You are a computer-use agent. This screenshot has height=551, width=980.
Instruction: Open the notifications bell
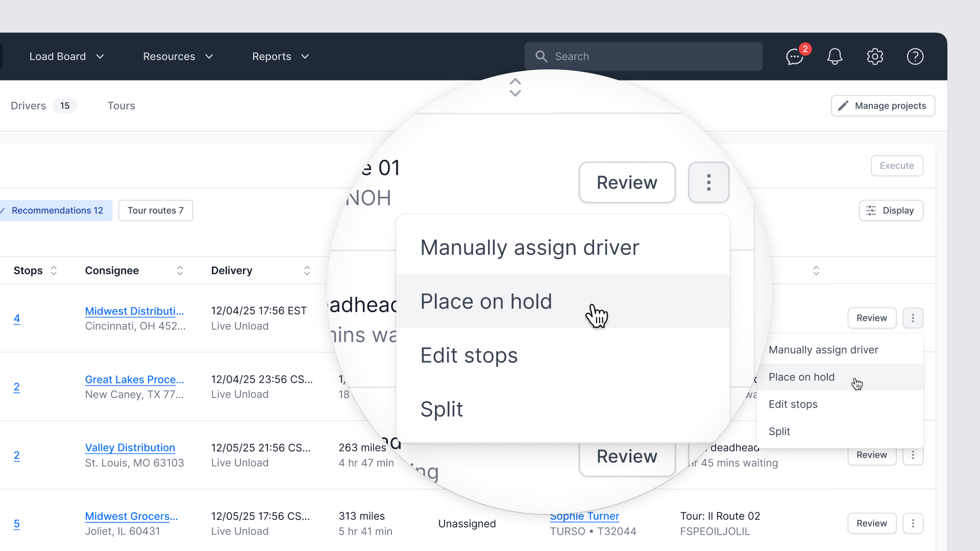(835, 57)
